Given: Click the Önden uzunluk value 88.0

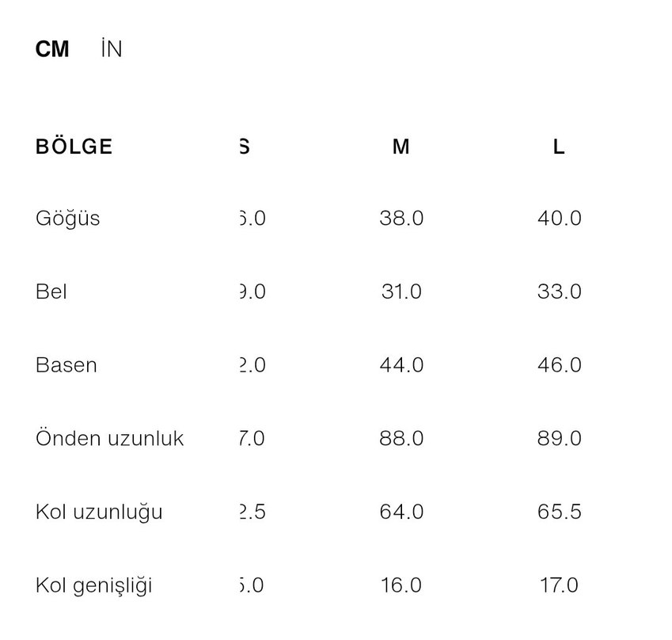Looking at the screenshot, I should point(401,438).
